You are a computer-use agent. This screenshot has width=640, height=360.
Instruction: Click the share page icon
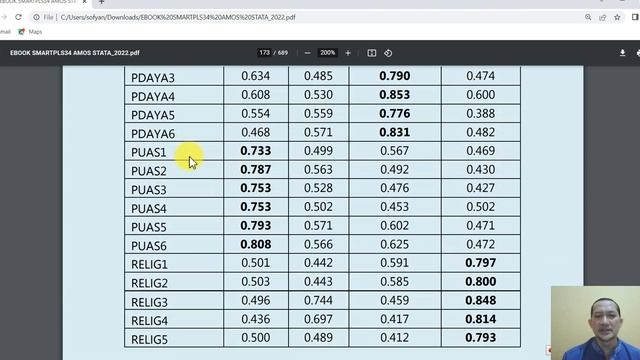point(602,17)
